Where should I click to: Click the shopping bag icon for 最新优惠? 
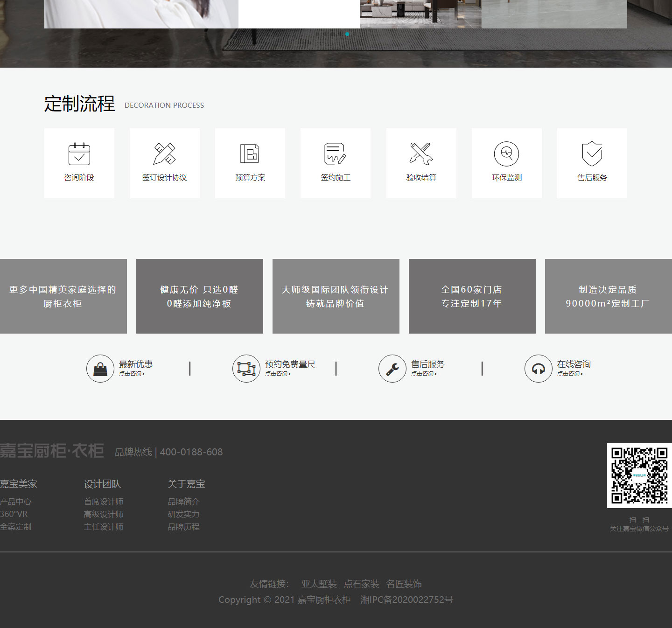click(x=100, y=369)
